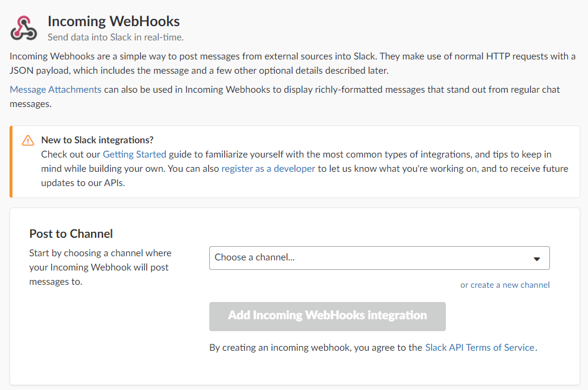Click the channel instructions text under Post to Channel
The height and width of the screenshot is (390, 588).
tap(100, 268)
